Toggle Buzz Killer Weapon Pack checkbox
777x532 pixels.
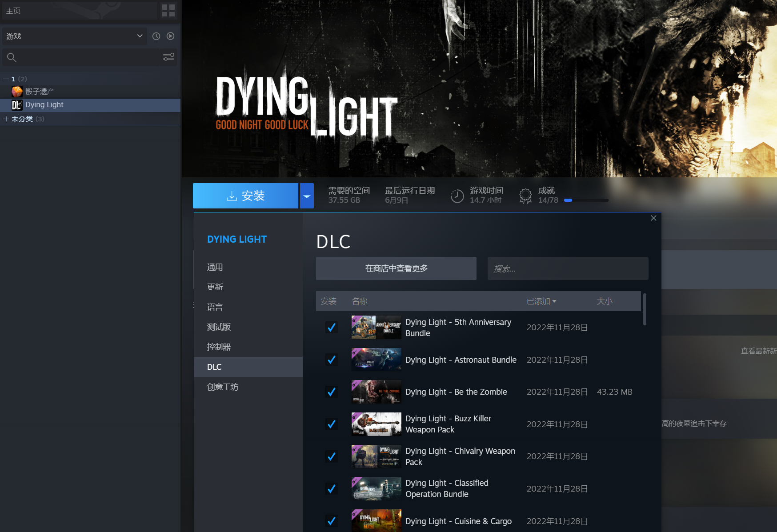tap(332, 424)
